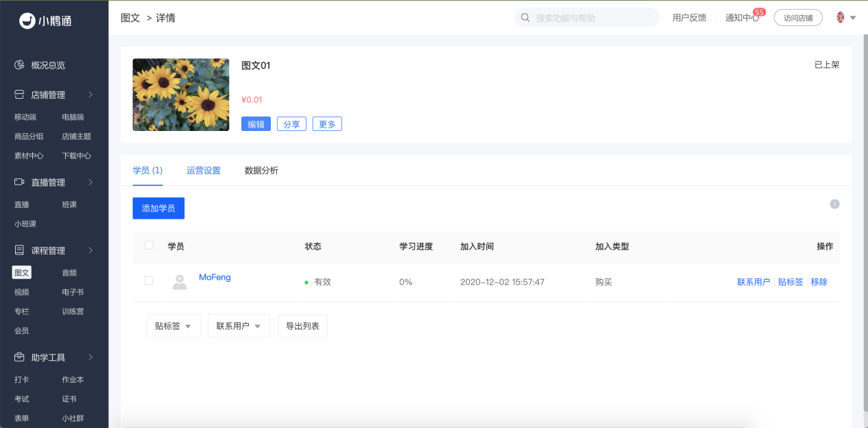Switch to the 运营设置 tab
Viewport: 868px width, 428px height.
tap(204, 170)
